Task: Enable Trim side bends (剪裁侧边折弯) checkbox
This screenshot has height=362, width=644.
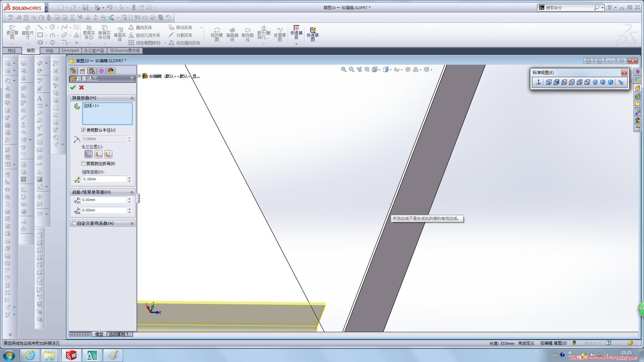Action: click(x=84, y=164)
